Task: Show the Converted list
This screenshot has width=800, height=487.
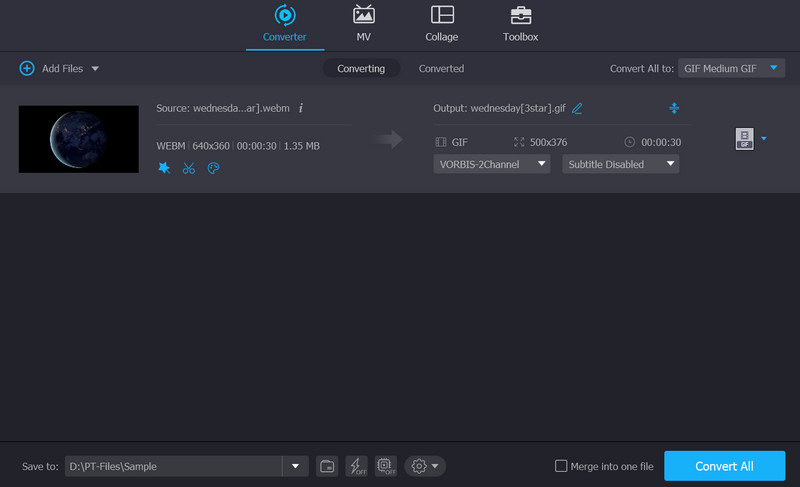Action: (x=441, y=69)
